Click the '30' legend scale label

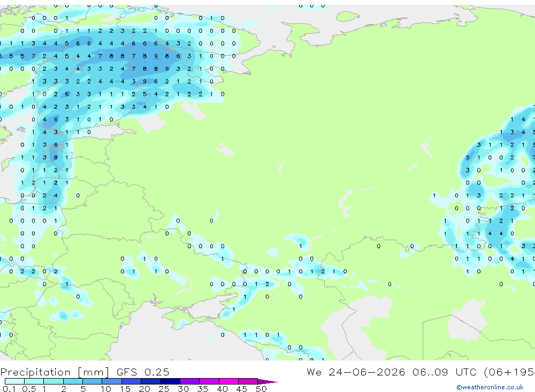click(x=184, y=389)
